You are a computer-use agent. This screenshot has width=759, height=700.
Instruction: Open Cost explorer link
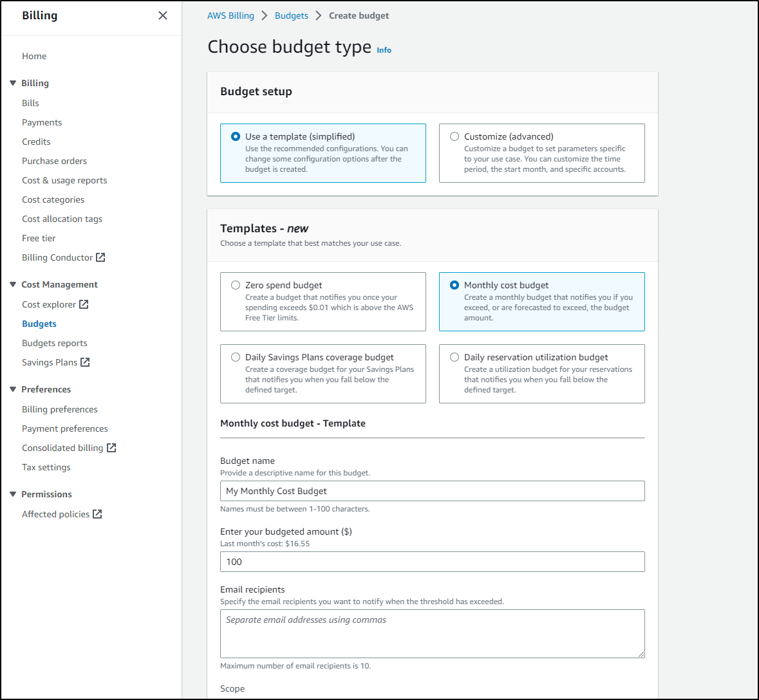coord(49,305)
